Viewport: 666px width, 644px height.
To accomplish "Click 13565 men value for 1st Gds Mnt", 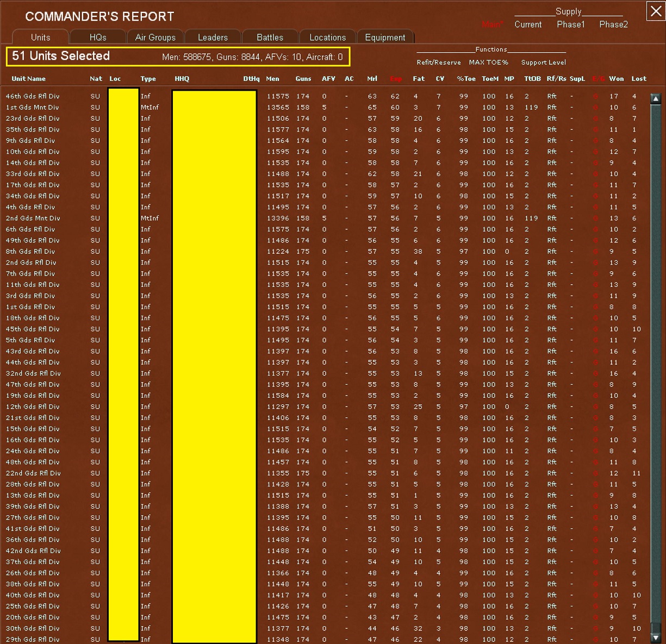I will click(x=278, y=107).
